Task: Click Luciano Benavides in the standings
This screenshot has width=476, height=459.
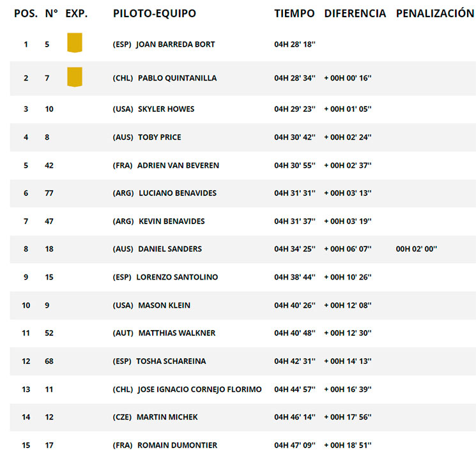Action: coord(178,193)
